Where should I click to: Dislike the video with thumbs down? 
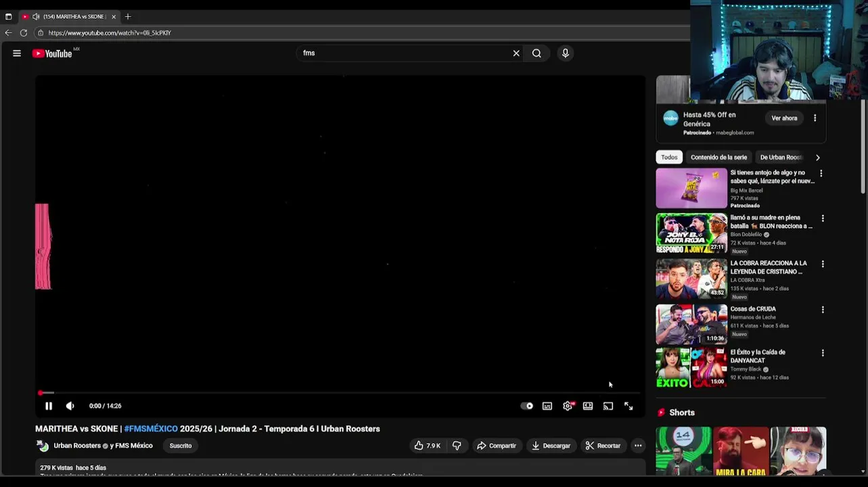tap(457, 446)
